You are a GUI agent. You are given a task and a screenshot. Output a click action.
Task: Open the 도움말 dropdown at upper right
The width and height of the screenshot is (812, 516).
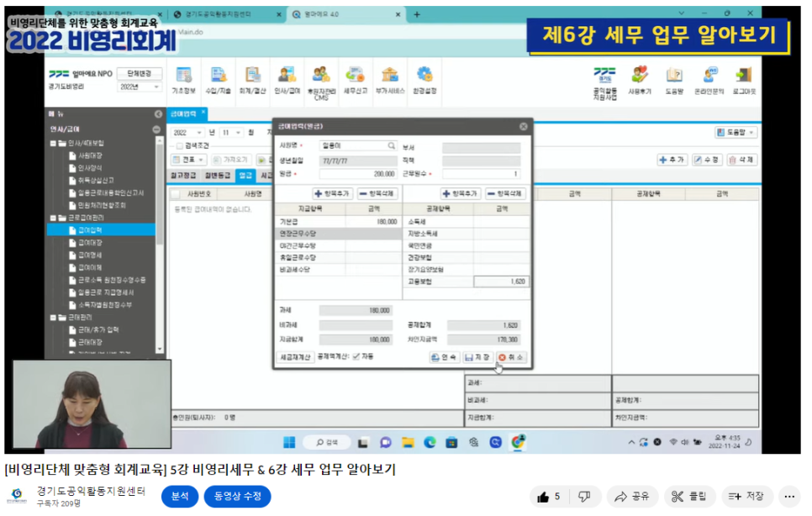(736, 133)
